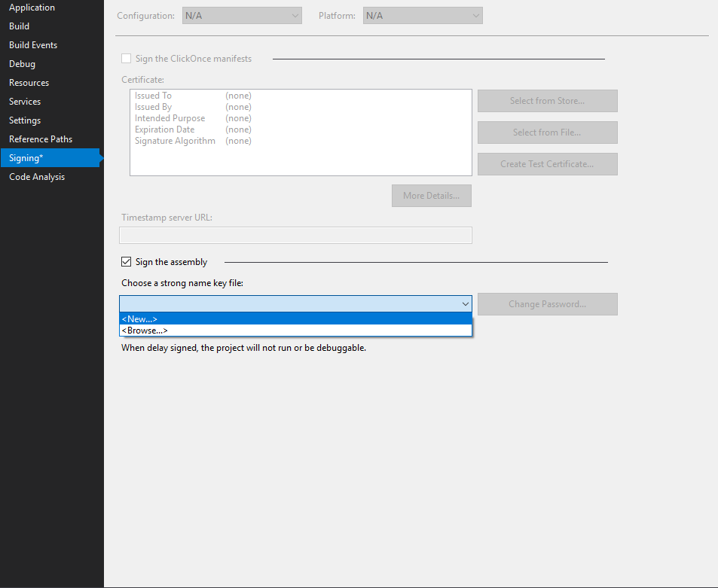Open the Configuration dropdown
718x588 pixels.
(241, 15)
